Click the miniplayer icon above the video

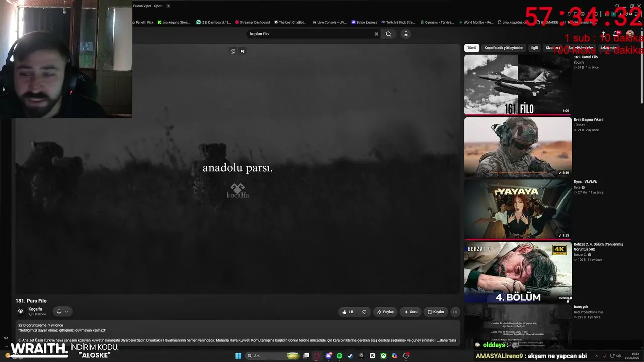pos(233,51)
